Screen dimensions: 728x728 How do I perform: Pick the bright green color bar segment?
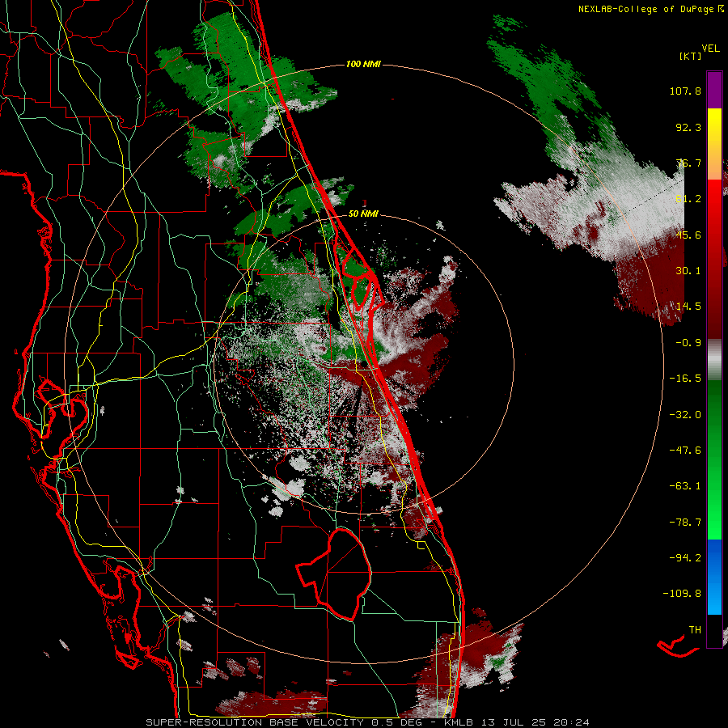[x=714, y=502]
